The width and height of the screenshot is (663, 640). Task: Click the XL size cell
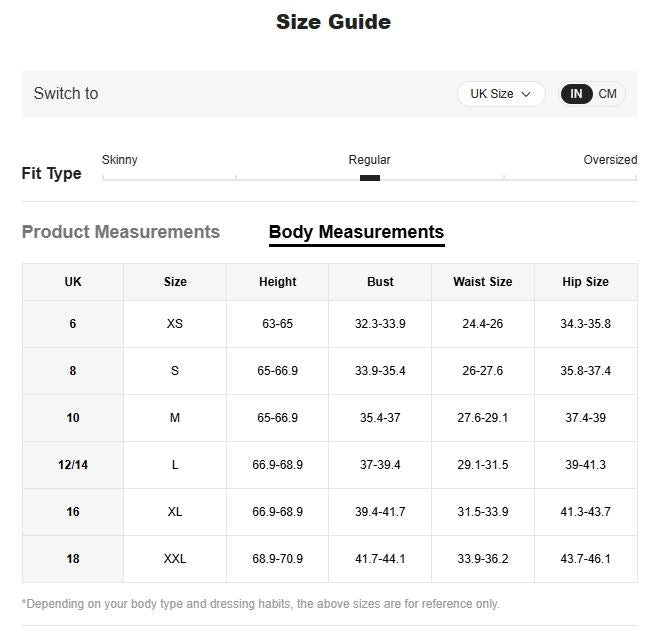(175, 512)
